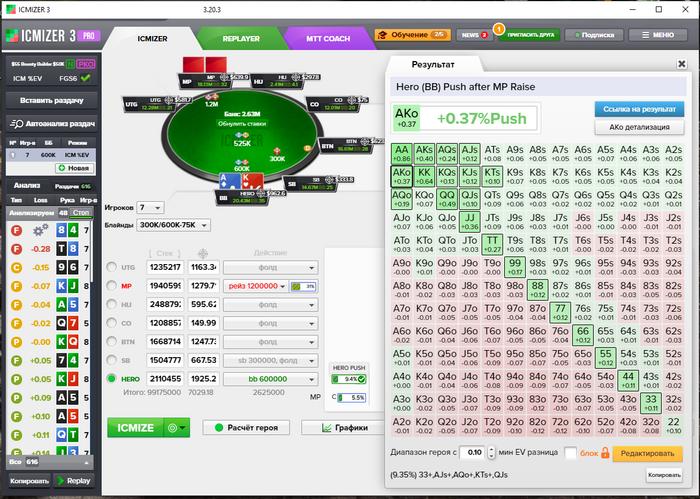Screen dimensions: 700x499
Task: Switch to the ICMIZER tab
Action: (152, 39)
